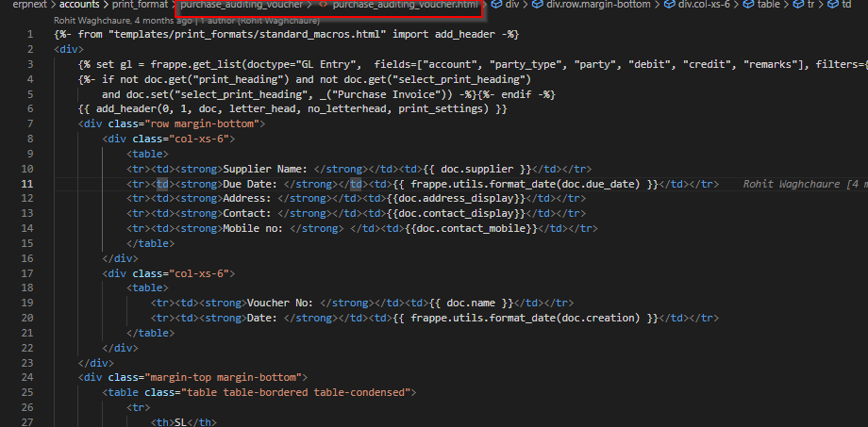The image size is (868, 427).
Task: Open the '1 author (Rohit Waghchaure)' code lens
Action: point(260,21)
